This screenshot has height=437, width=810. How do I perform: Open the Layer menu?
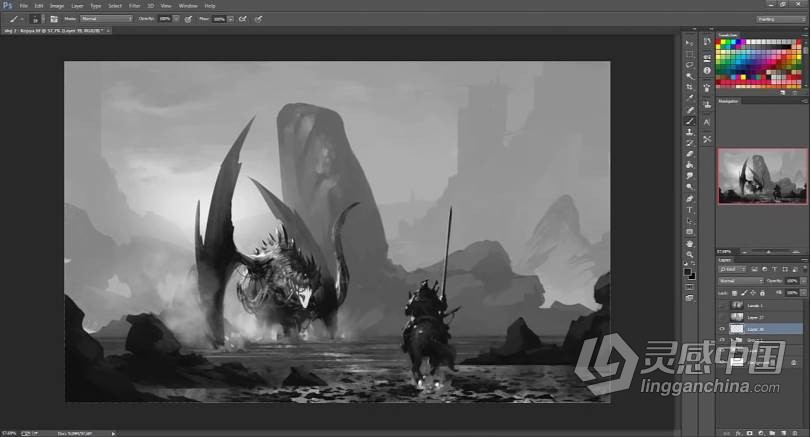(x=77, y=6)
